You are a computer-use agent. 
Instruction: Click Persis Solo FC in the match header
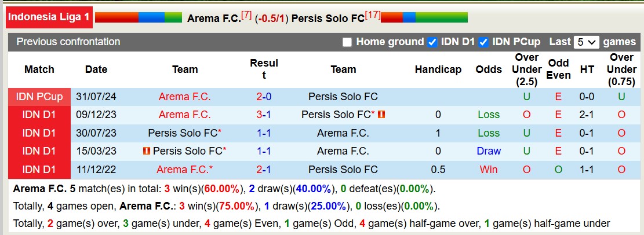pyautogui.click(x=328, y=19)
